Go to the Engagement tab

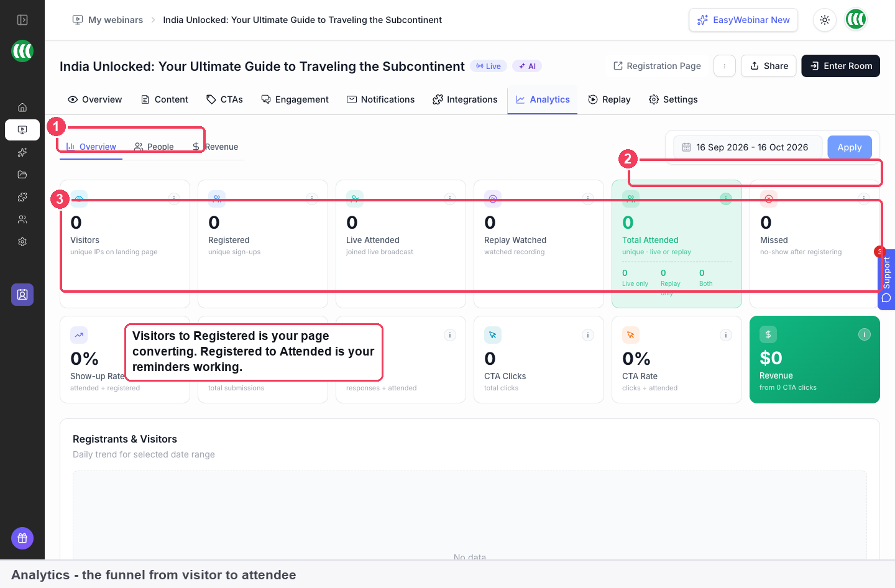tap(295, 99)
